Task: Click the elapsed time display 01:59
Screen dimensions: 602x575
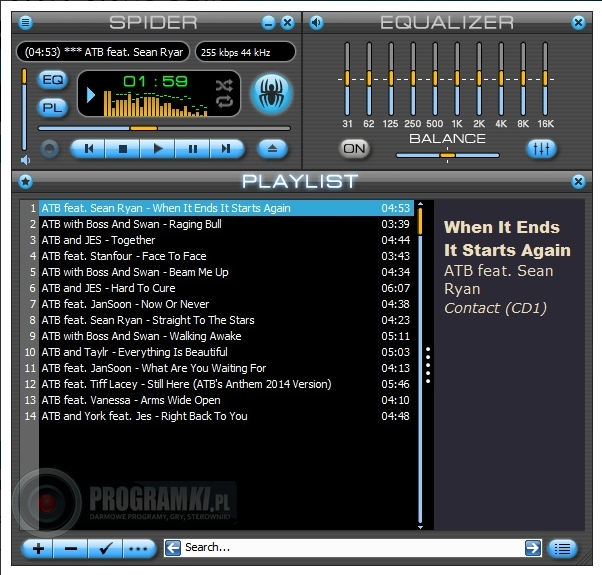Action: point(155,81)
